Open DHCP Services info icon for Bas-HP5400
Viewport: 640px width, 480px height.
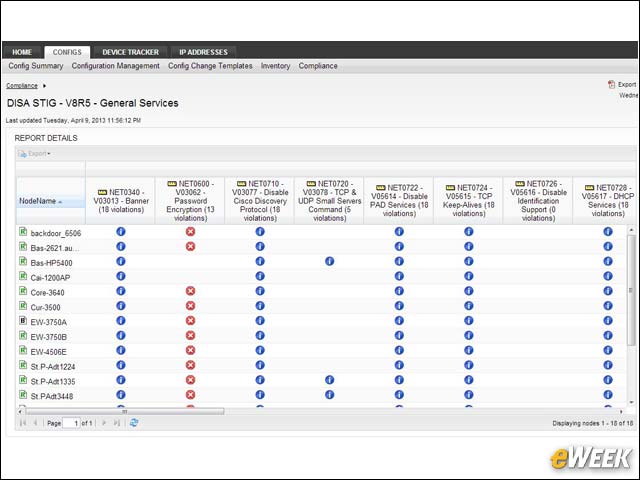click(x=608, y=261)
